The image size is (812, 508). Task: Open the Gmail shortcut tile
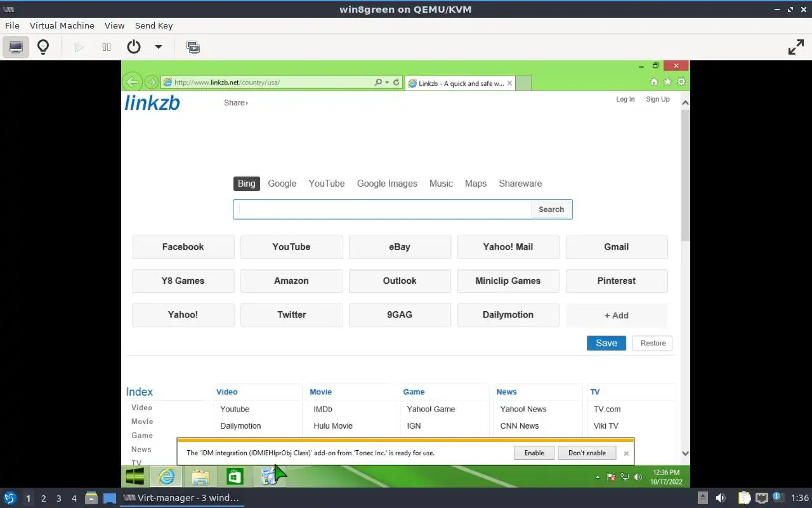click(617, 247)
